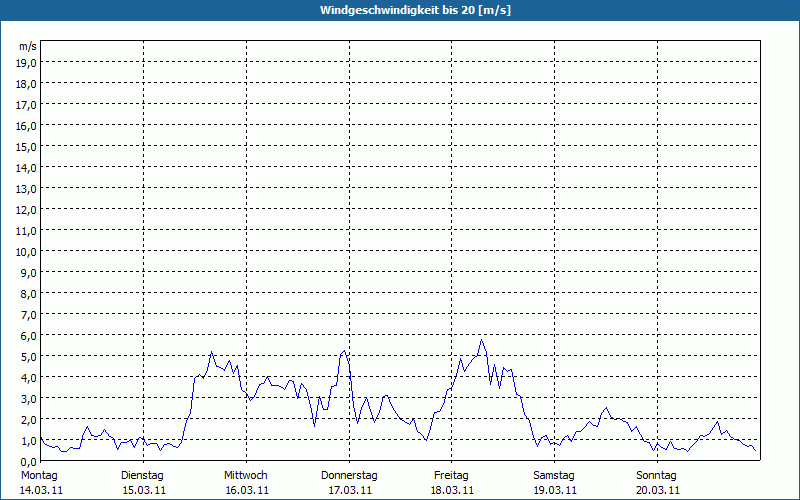Select the 'Donnerstag' day label
The height and width of the screenshot is (500, 800).
point(349,476)
